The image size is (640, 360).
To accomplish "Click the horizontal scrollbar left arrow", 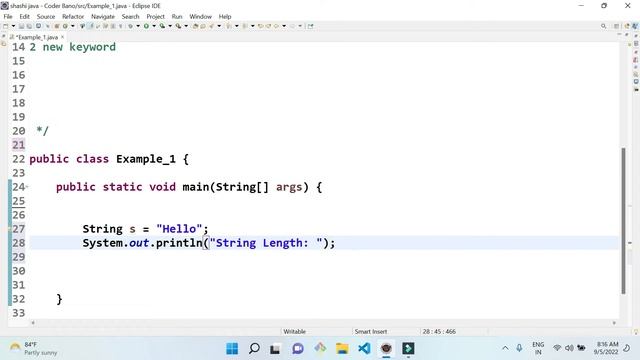I will tap(33, 323).
